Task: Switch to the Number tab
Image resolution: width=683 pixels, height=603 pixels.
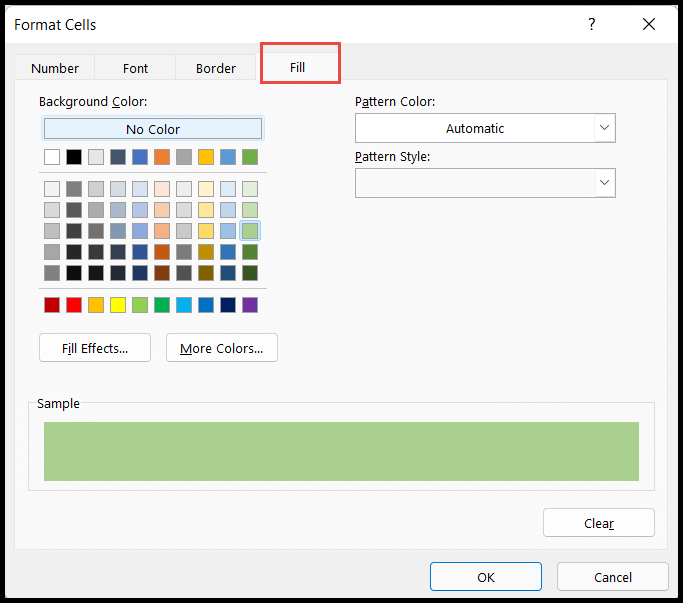Action: tap(55, 68)
